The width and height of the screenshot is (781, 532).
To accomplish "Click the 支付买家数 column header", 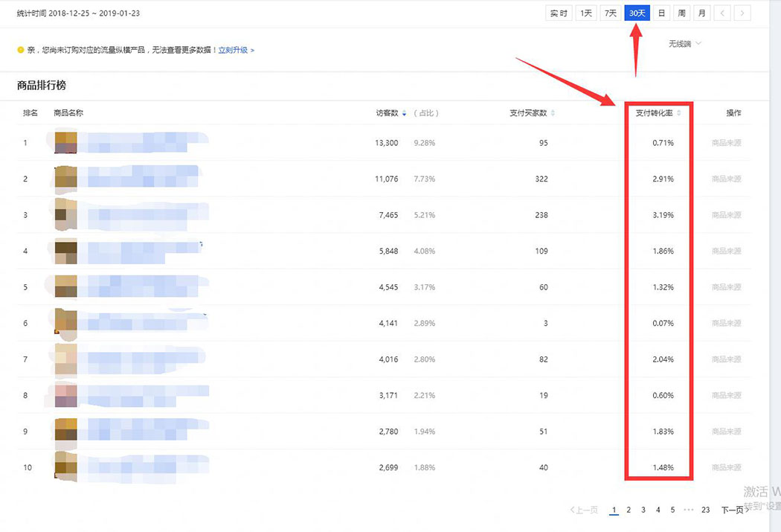I will (528, 113).
